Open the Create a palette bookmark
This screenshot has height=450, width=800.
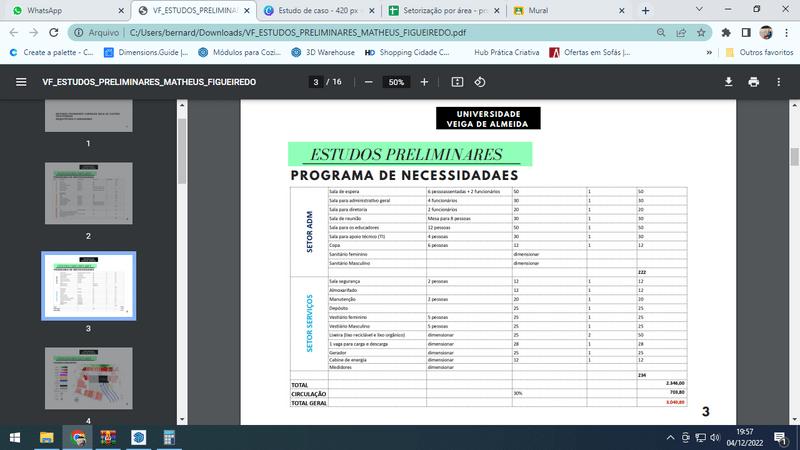point(52,52)
